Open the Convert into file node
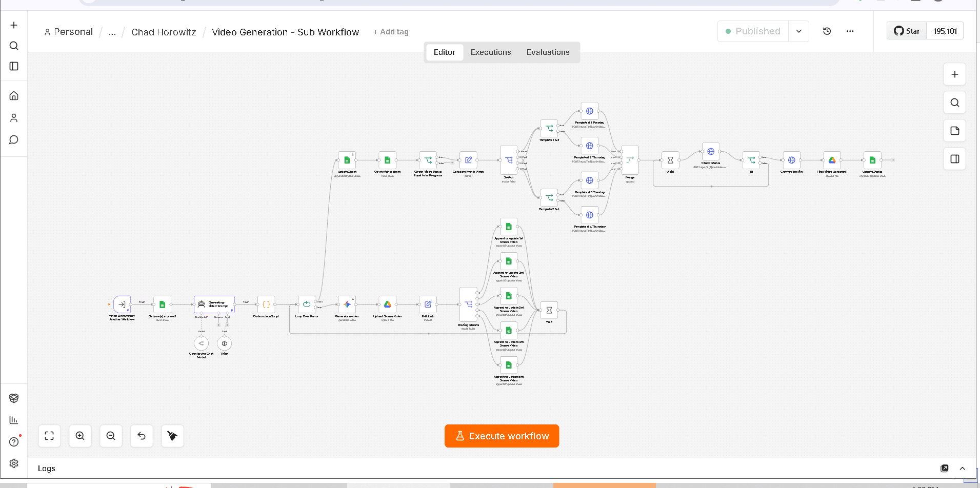This screenshot has width=980, height=488. point(792,160)
